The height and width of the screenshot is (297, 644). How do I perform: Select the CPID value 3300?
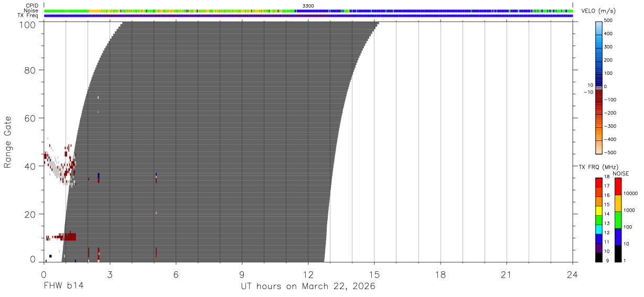[308, 6]
